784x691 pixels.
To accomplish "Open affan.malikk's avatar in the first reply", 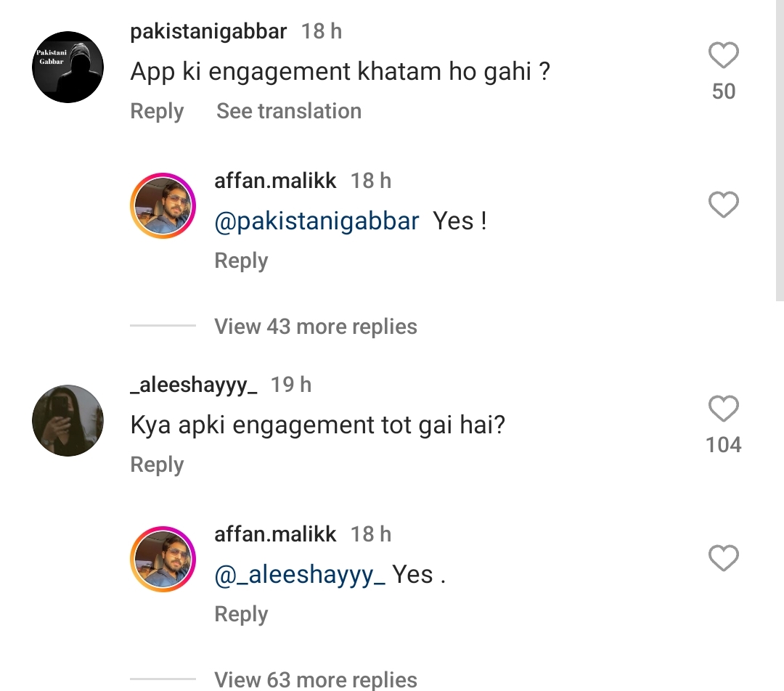I will (163, 205).
